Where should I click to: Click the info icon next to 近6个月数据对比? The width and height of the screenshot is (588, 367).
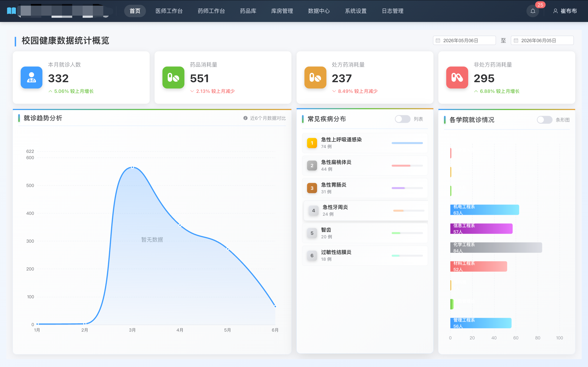(246, 118)
